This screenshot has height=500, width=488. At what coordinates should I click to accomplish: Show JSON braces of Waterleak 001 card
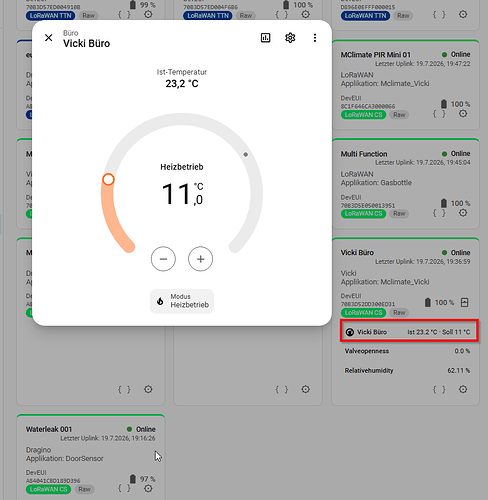click(124, 488)
